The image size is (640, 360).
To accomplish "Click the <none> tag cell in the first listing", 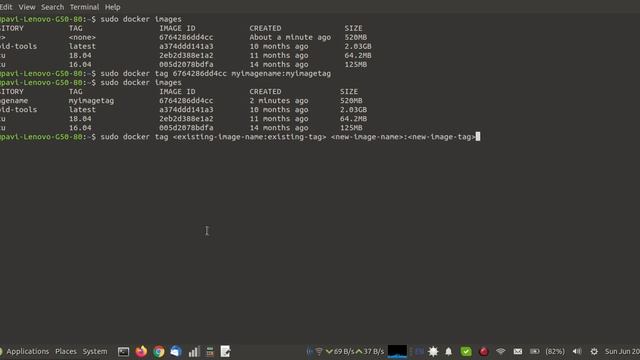I will pyautogui.click(x=82, y=37).
